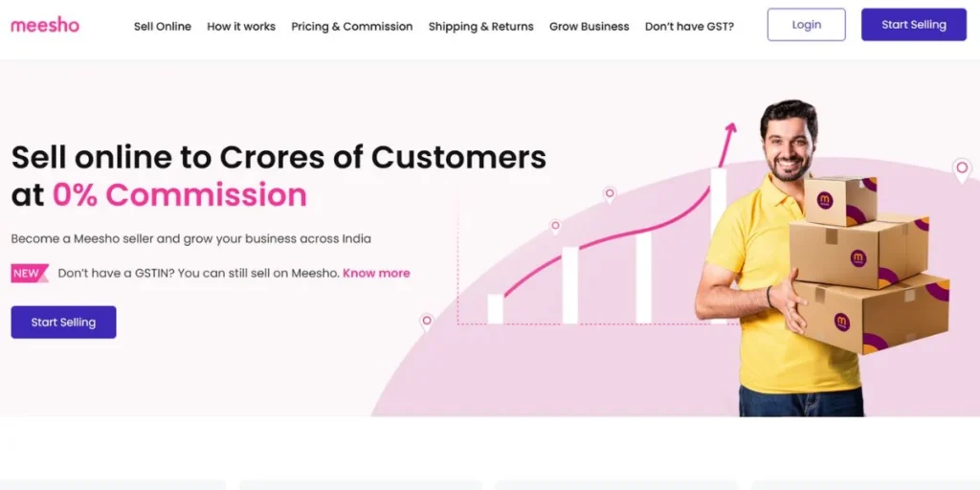Go to Pricing & Commission

pos(352,26)
